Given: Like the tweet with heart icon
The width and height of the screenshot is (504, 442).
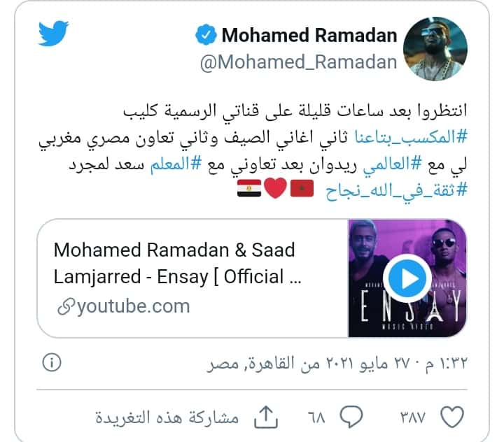Looking at the screenshot, I should tap(452, 417).
